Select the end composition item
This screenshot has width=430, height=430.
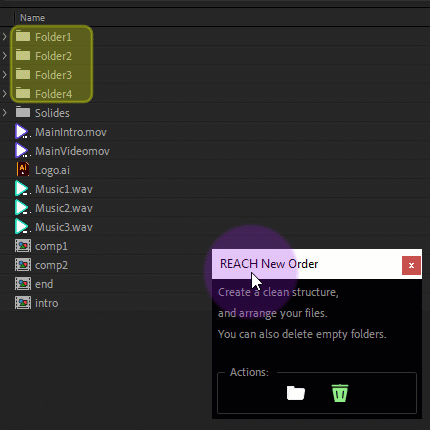(44, 284)
